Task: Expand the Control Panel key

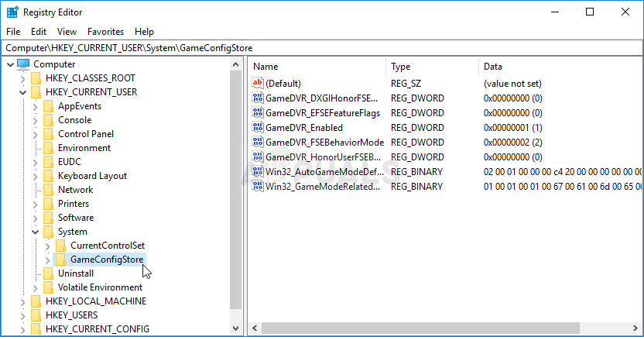Action: pos(36,134)
